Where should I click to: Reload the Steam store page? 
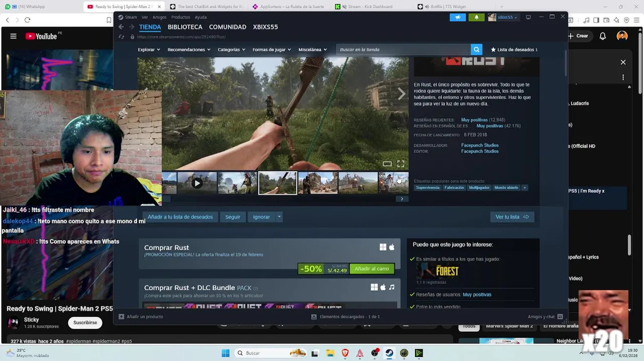click(x=121, y=37)
